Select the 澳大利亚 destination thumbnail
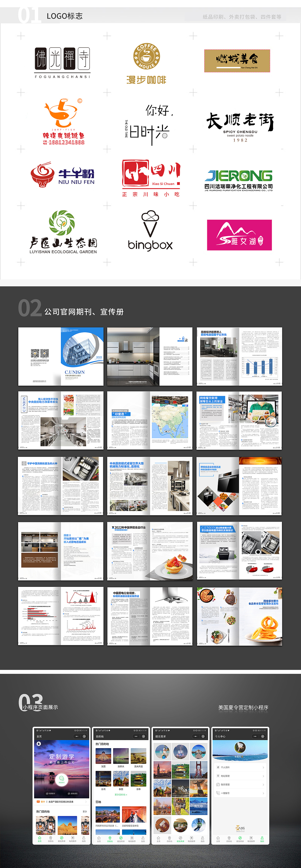301x868 pixels. tap(138, 756)
